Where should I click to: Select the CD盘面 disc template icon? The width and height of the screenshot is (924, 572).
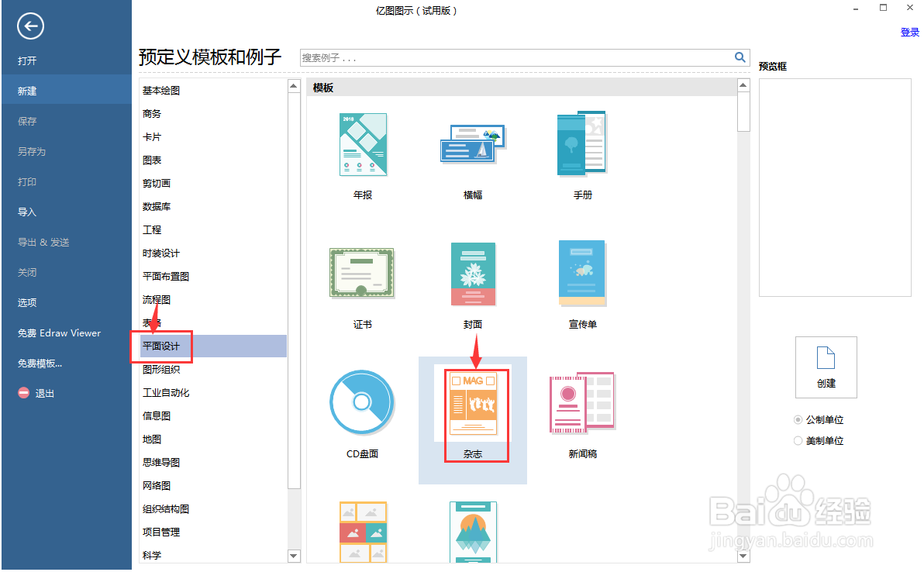pos(362,402)
